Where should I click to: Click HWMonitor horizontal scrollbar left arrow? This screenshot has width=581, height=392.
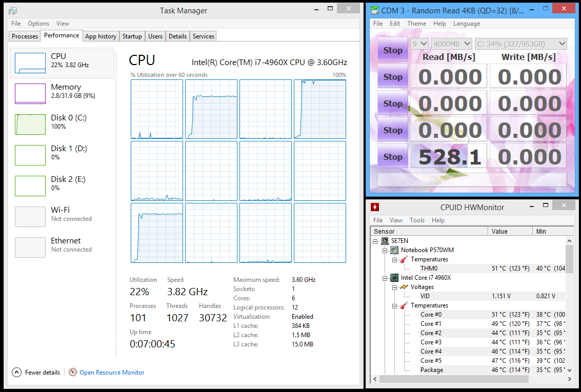pyautogui.click(x=375, y=379)
